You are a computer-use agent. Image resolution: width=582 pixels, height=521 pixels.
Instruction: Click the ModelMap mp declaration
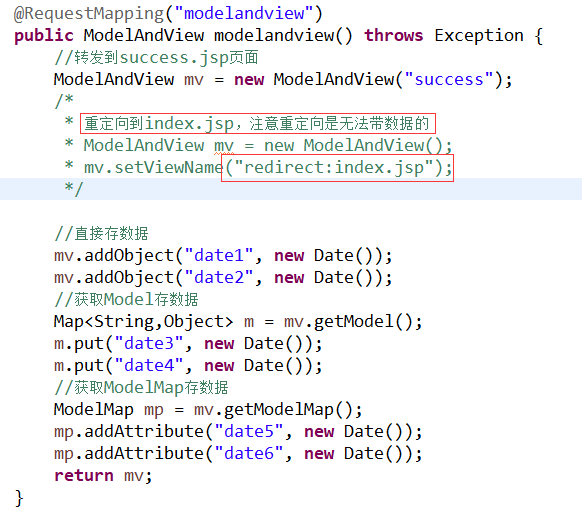click(108, 410)
